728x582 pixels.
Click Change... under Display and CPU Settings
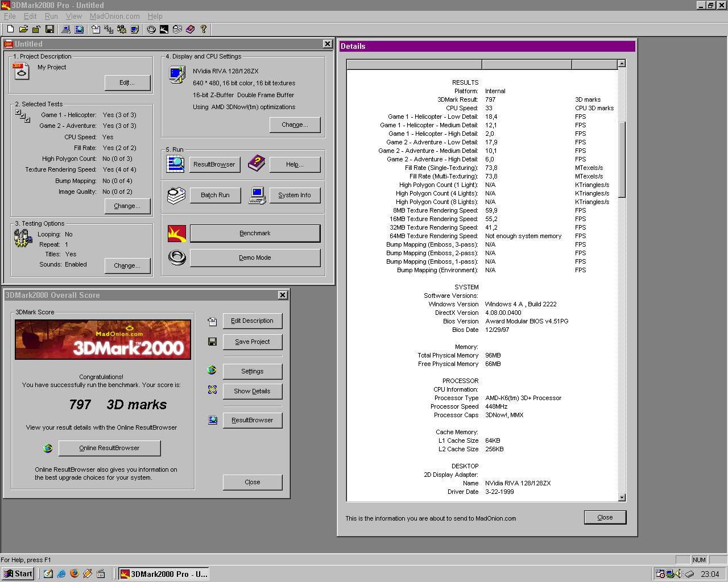pyautogui.click(x=295, y=124)
